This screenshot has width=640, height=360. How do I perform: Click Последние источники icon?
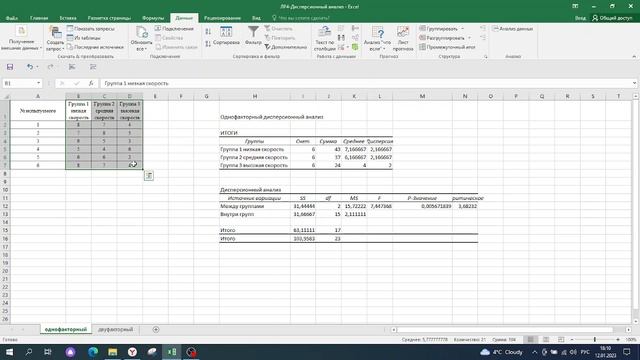coord(70,47)
